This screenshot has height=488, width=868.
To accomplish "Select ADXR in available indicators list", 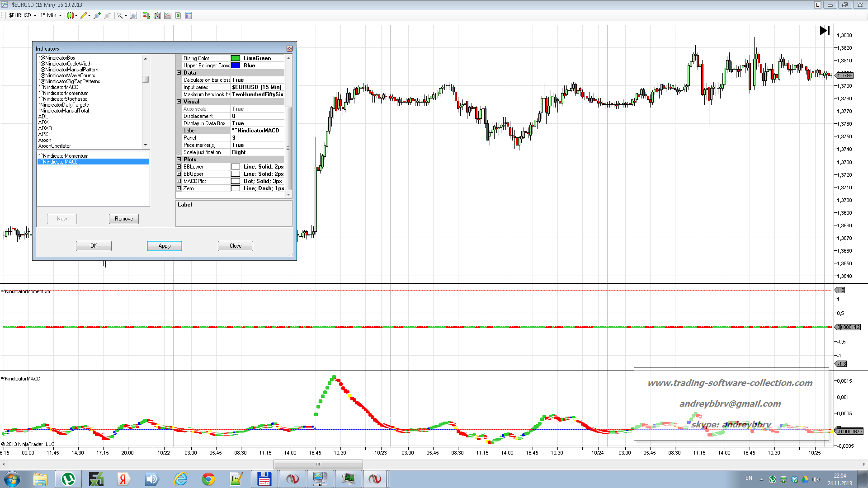I will coord(45,128).
